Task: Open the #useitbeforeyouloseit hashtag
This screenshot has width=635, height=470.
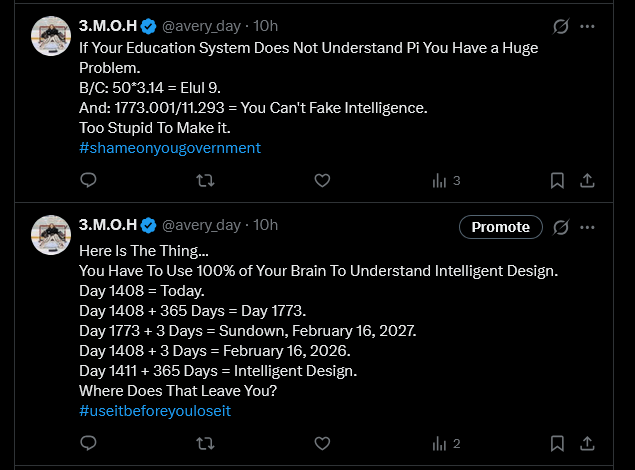Action: click(155, 410)
